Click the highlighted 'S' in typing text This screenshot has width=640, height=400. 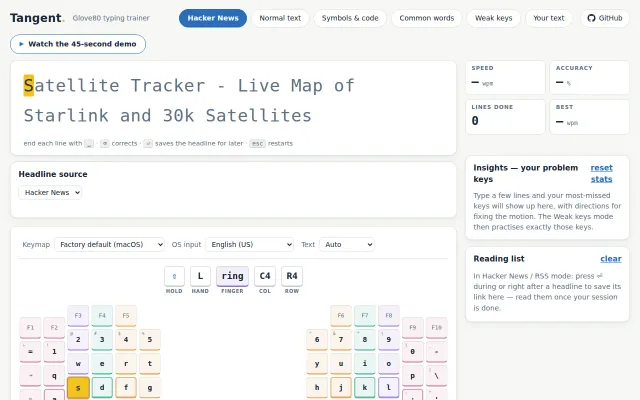(x=29, y=86)
